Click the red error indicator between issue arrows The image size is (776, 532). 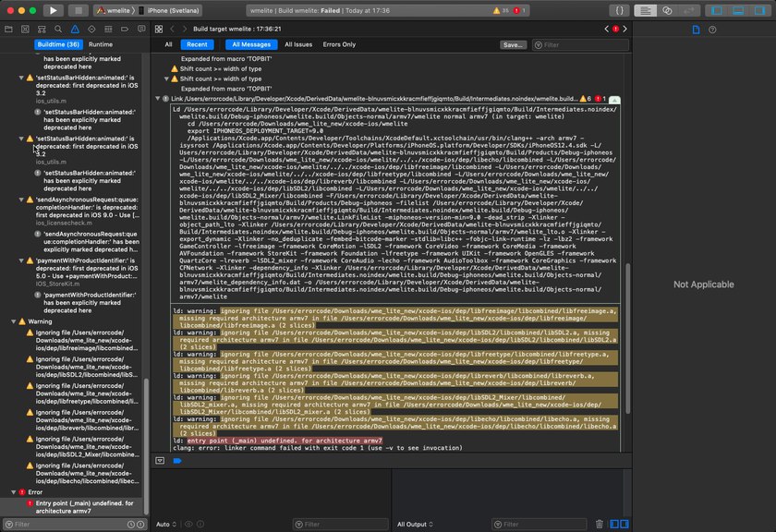tap(615, 30)
